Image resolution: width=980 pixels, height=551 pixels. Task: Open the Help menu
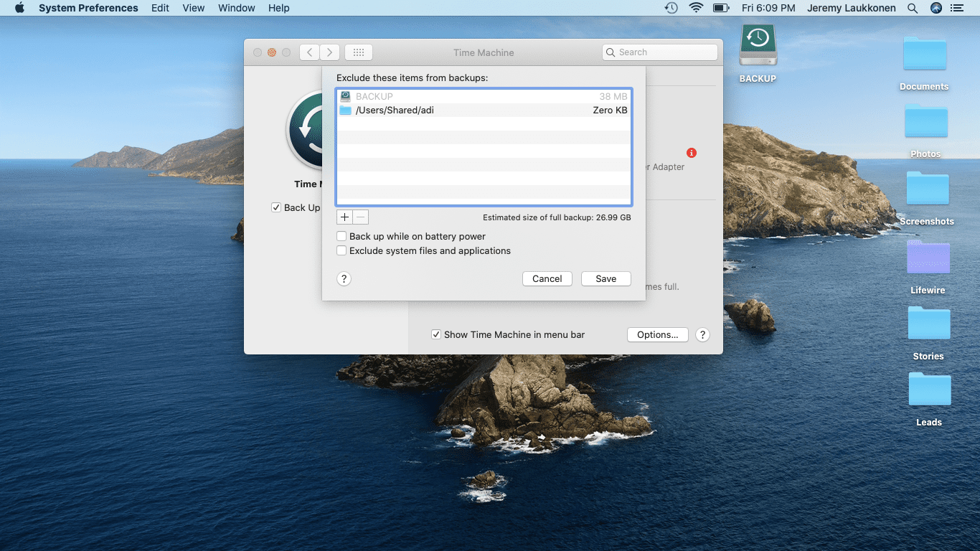pyautogui.click(x=279, y=8)
